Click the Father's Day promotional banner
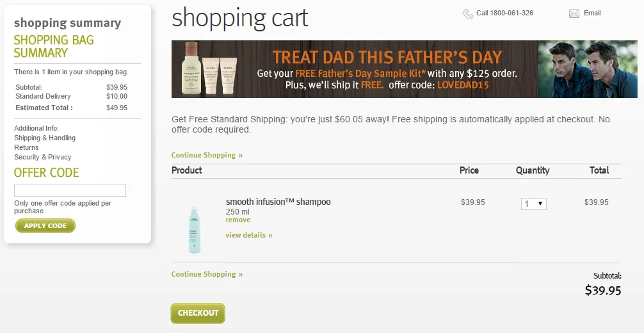 [x=387, y=69]
